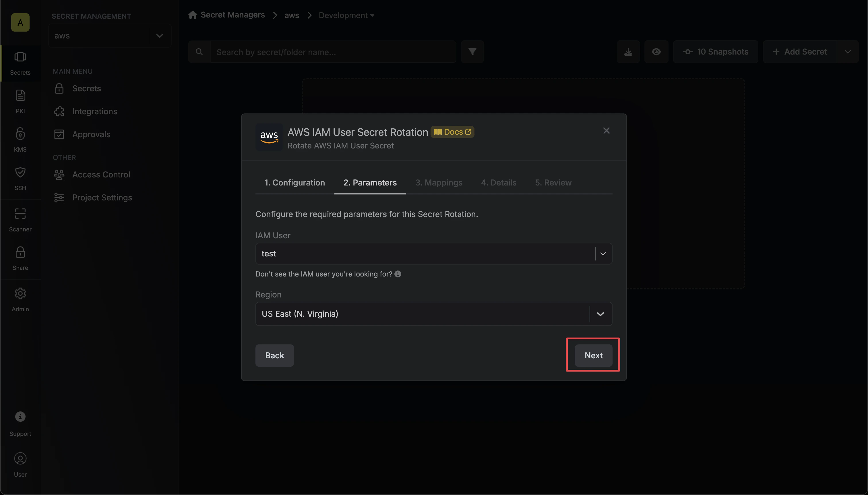Open the Region dropdown

[x=434, y=314]
